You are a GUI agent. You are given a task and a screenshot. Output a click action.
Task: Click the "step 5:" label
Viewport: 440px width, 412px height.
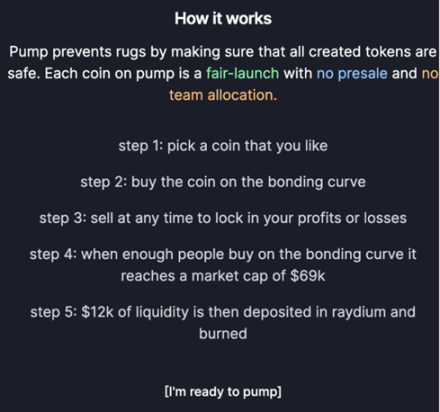point(54,312)
